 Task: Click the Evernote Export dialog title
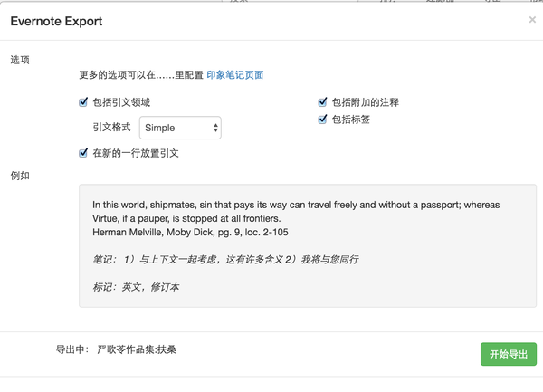click(56, 21)
